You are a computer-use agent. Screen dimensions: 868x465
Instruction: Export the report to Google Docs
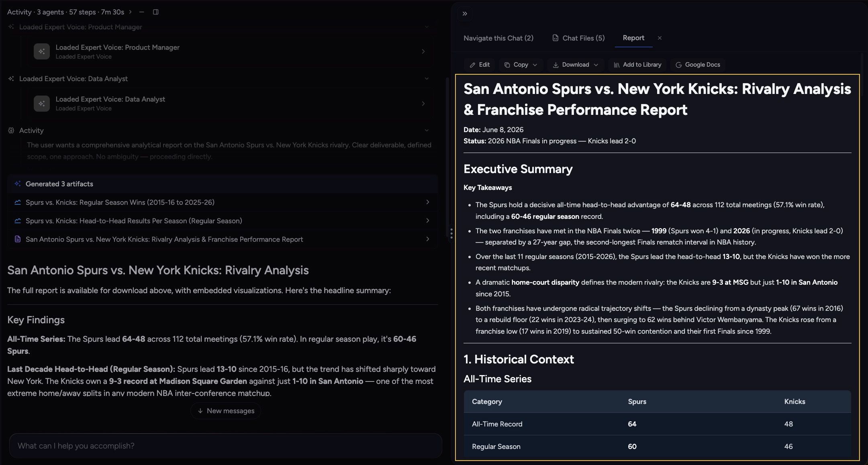(x=698, y=65)
